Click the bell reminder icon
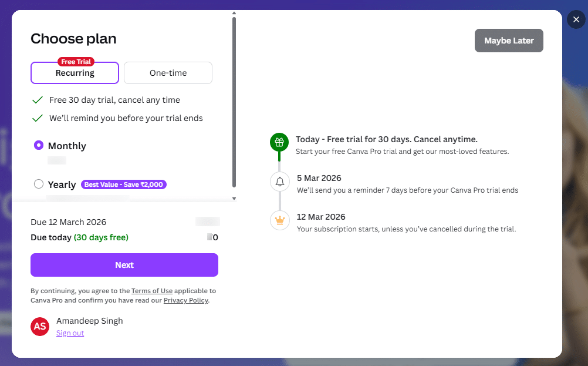This screenshot has width=588, height=366. [280, 182]
